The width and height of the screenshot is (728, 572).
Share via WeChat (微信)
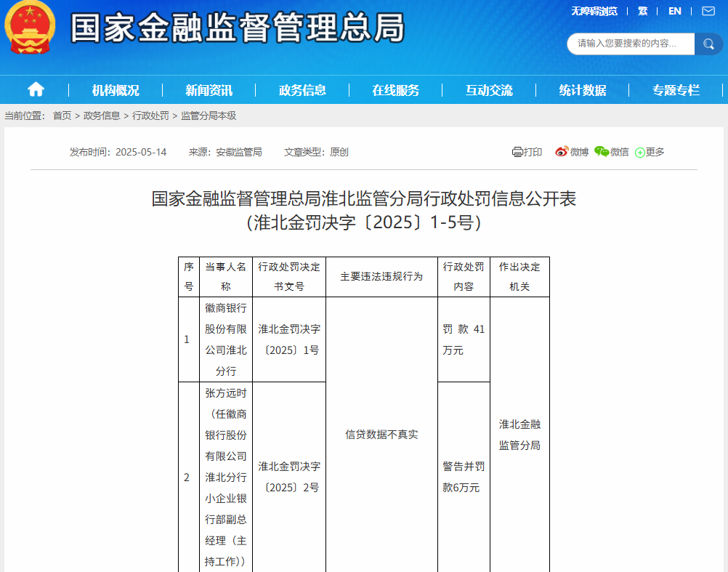pyautogui.click(x=611, y=152)
